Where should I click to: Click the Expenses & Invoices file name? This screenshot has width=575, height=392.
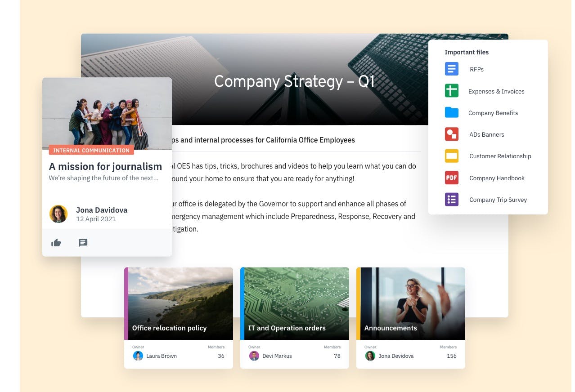[496, 91]
